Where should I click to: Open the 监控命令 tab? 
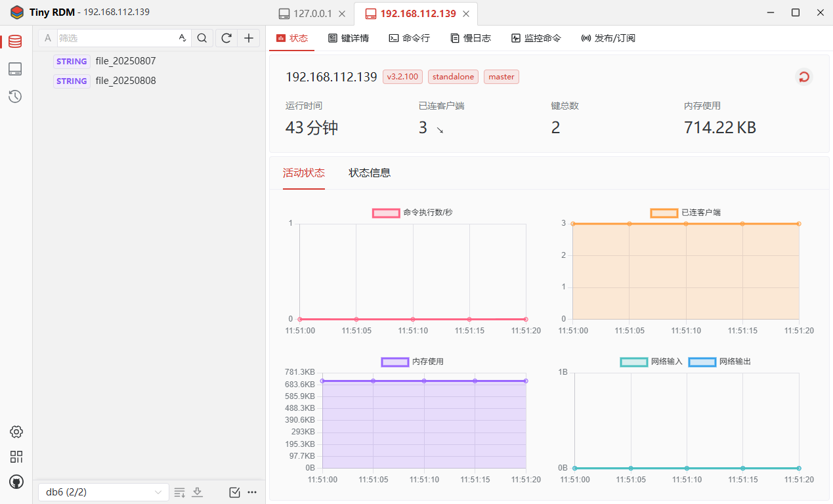tap(536, 38)
